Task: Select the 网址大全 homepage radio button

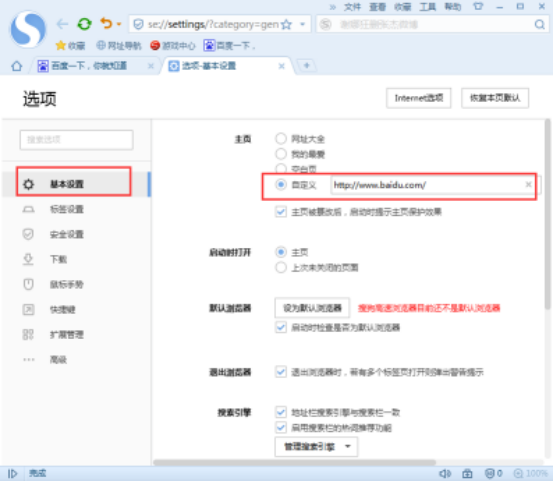Action: [x=281, y=139]
